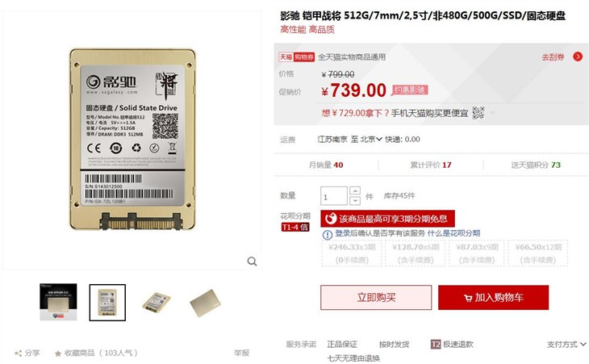This screenshot has height=364, width=589.
Task: View the 月销量 40 monthly sales tab
Action: pyautogui.click(x=326, y=165)
